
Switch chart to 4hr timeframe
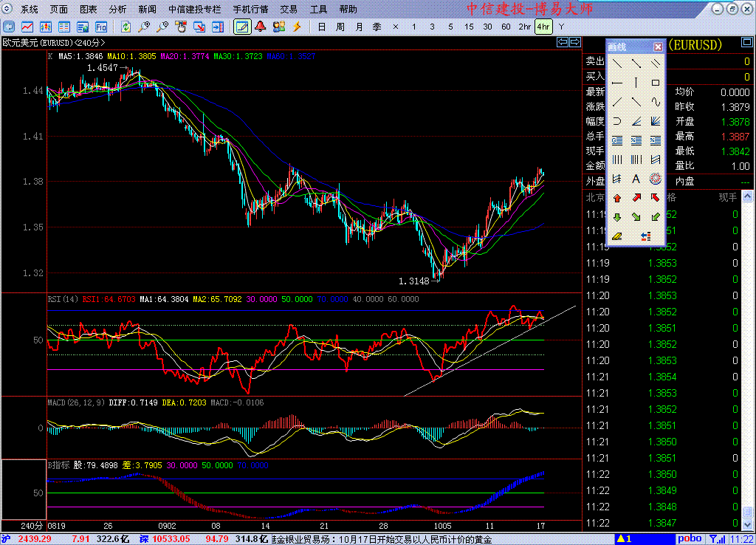[543, 27]
